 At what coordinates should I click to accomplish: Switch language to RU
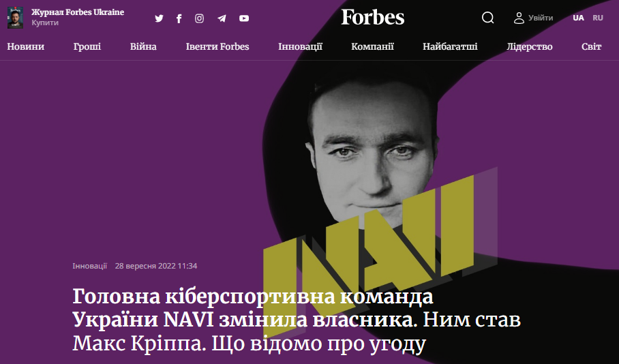[598, 18]
